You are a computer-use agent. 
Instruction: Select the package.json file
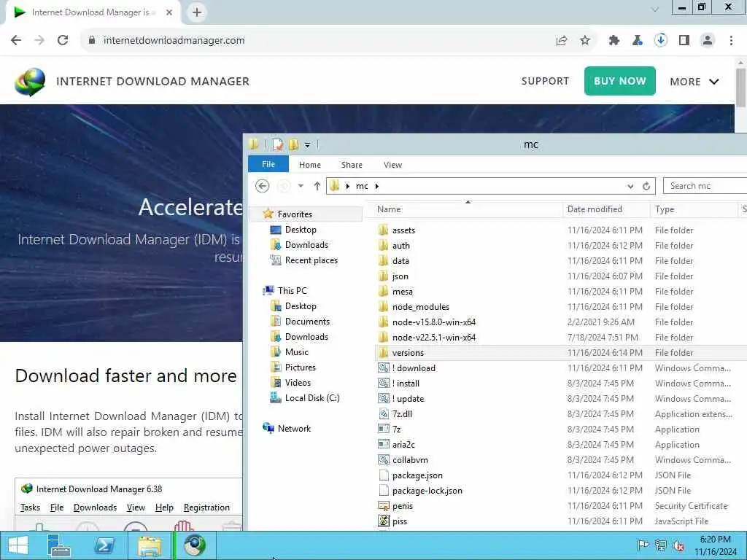click(x=417, y=475)
